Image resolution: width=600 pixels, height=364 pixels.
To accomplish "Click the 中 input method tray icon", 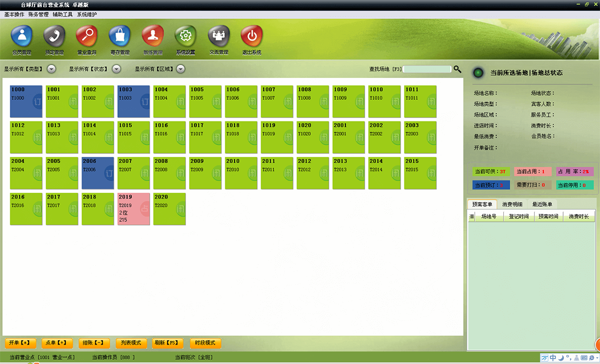I will [552, 358].
